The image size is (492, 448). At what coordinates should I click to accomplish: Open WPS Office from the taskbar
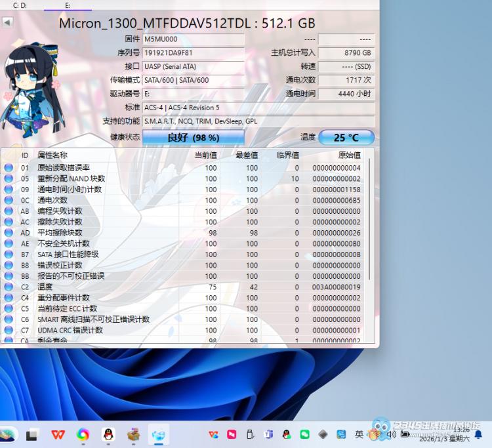tap(58, 434)
